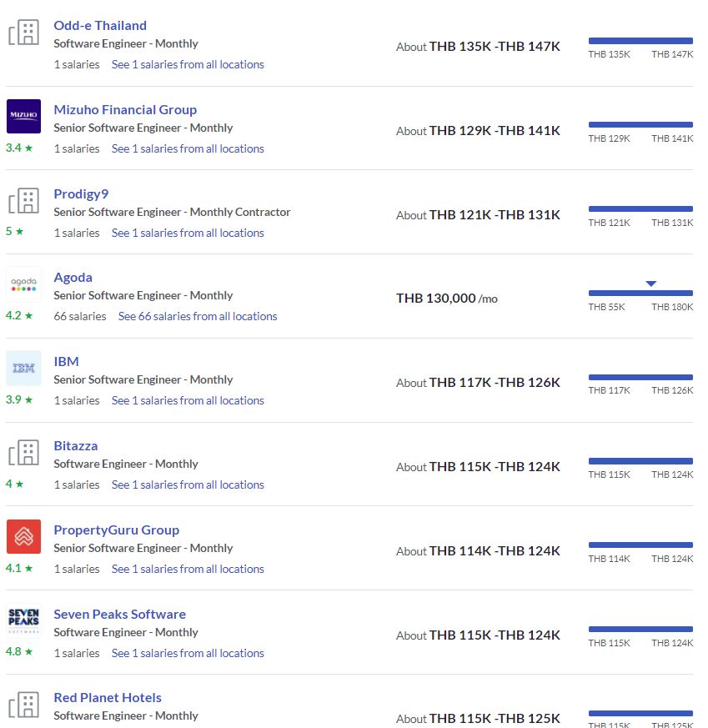Click the Agoda salary range bar marker
Image resolution: width=708 pixels, height=728 pixels.
[651, 284]
